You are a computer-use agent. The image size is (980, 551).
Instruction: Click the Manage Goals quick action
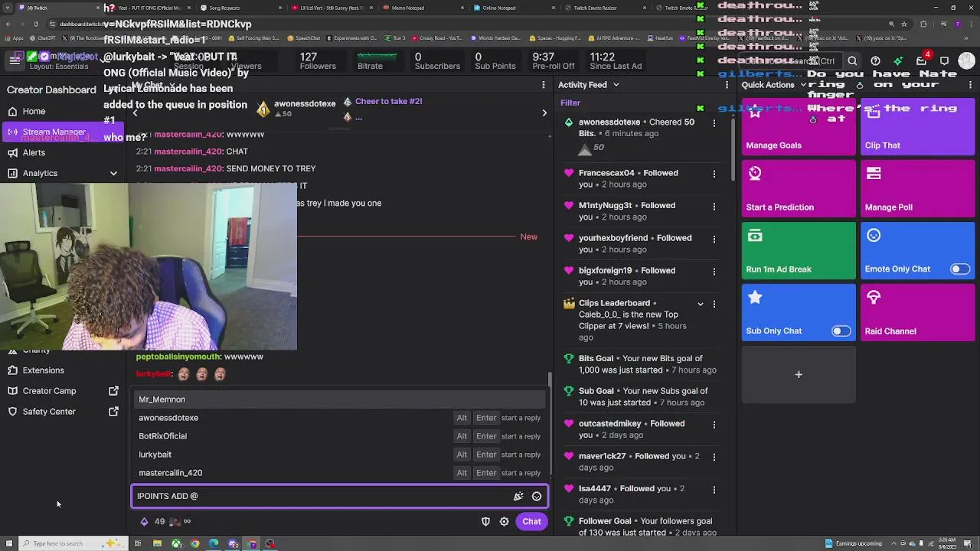point(799,126)
